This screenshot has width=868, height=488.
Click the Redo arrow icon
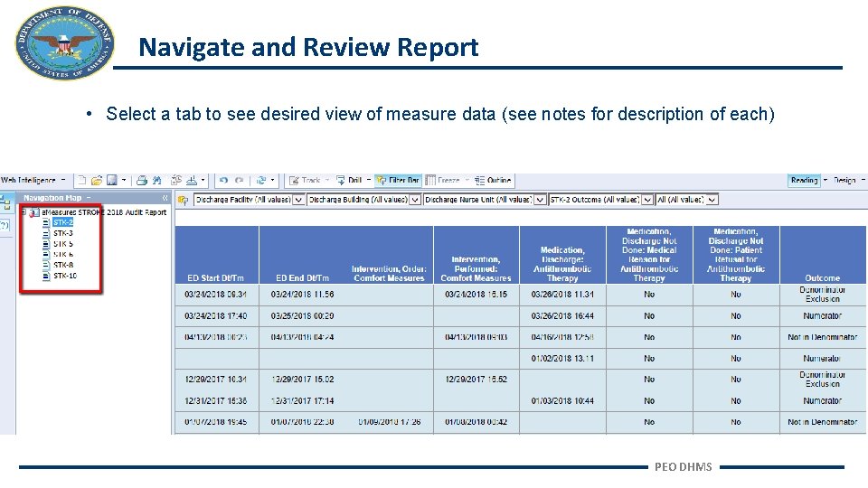click(239, 181)
